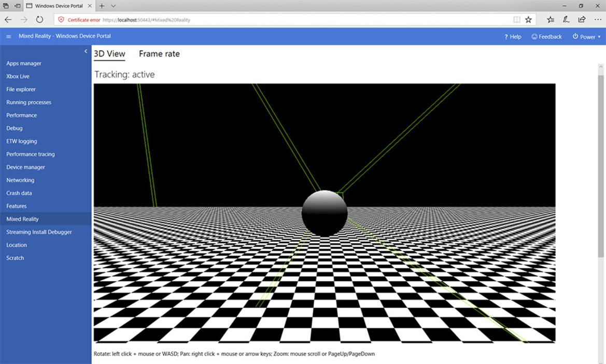Click the share page icon
The width and height of the screenshot is (606, 364).
(582, 20)
